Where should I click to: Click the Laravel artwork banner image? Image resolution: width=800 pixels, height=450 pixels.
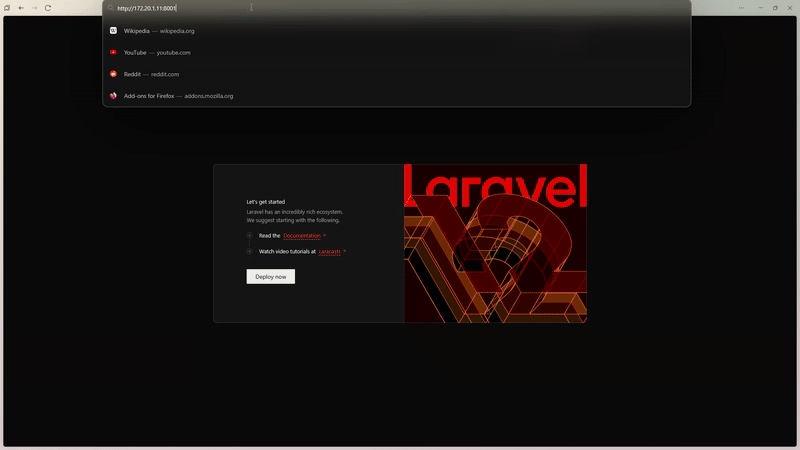pos(495,243)
